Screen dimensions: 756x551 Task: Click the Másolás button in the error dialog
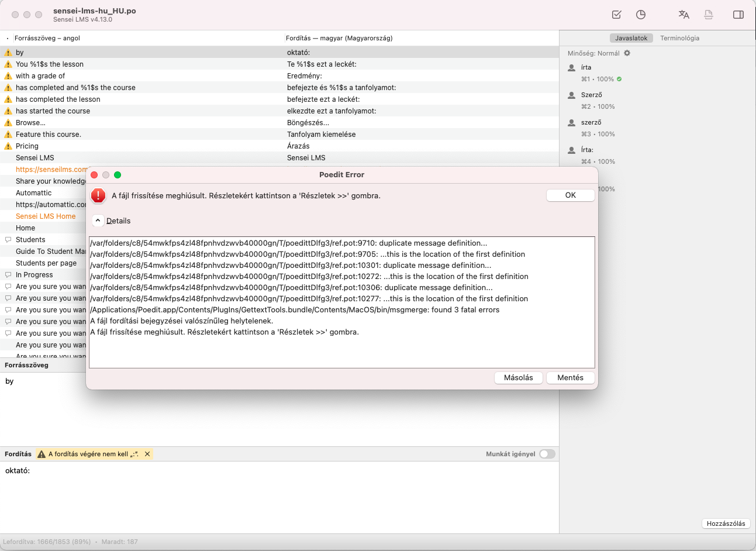[x=518, y=377]
